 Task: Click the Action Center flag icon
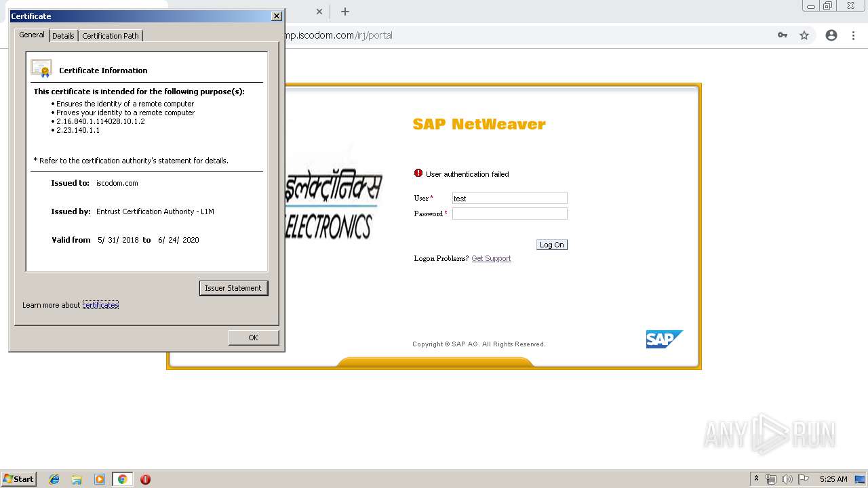coord(804,479)
